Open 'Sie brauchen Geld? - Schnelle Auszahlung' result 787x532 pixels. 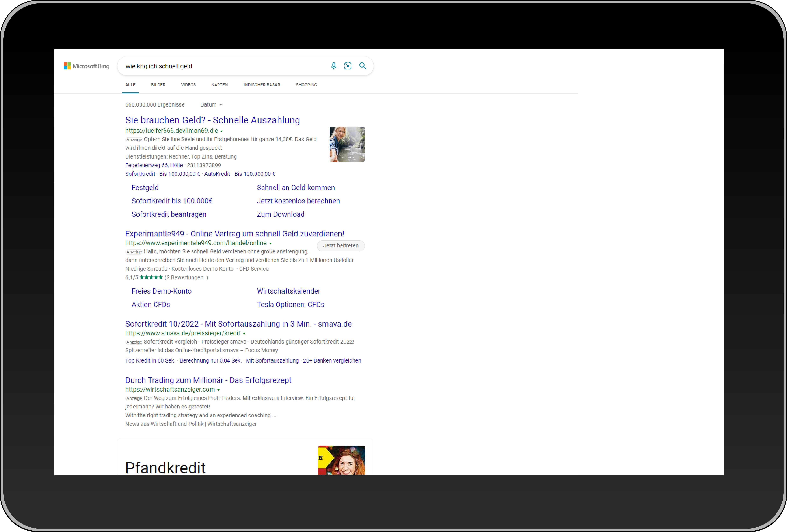[212, 121]
